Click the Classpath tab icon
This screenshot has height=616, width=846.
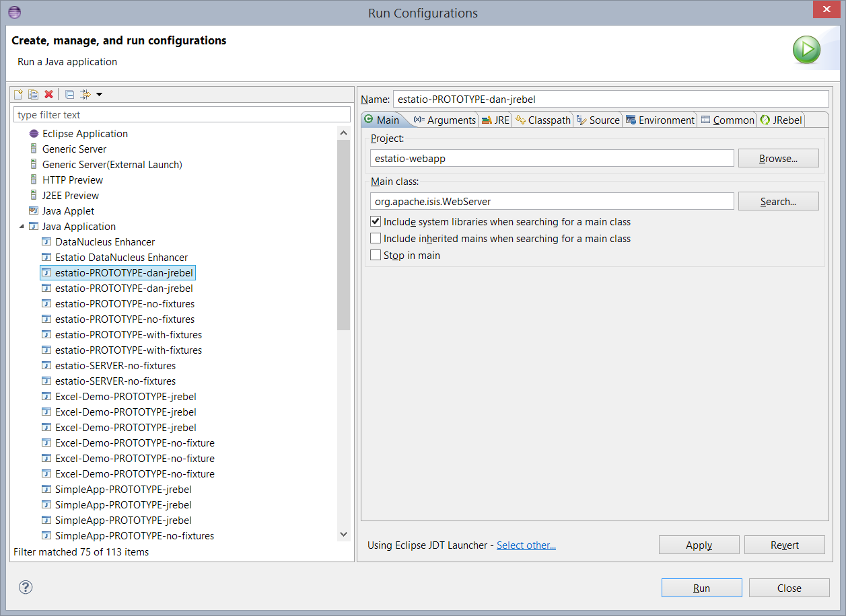pos(520,120)
